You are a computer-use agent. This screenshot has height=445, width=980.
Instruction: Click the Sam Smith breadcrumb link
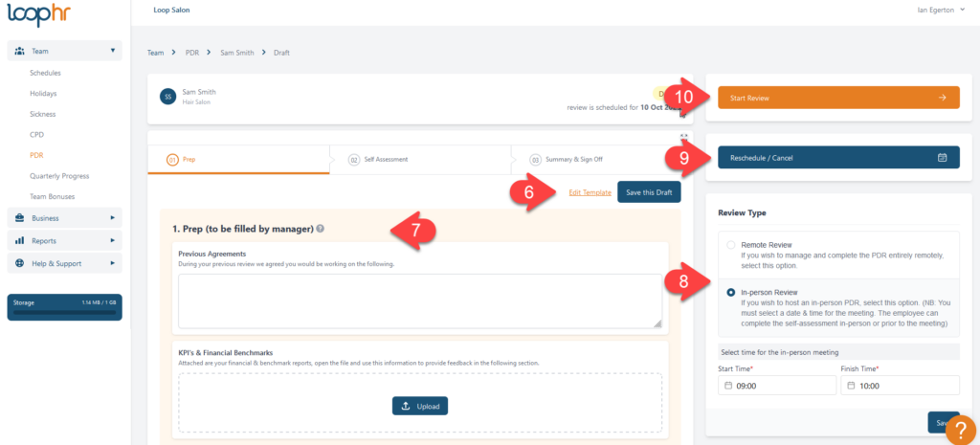[237, 54]
